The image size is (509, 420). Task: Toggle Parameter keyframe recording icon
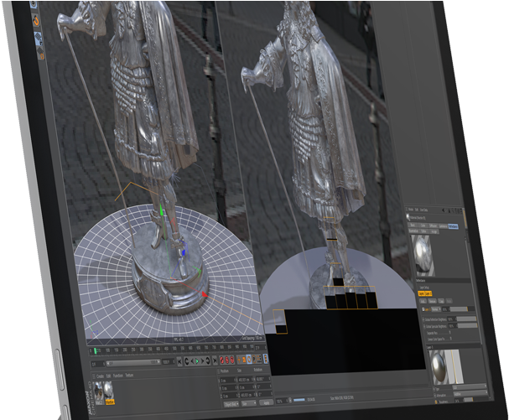click(x=254, y=359)
